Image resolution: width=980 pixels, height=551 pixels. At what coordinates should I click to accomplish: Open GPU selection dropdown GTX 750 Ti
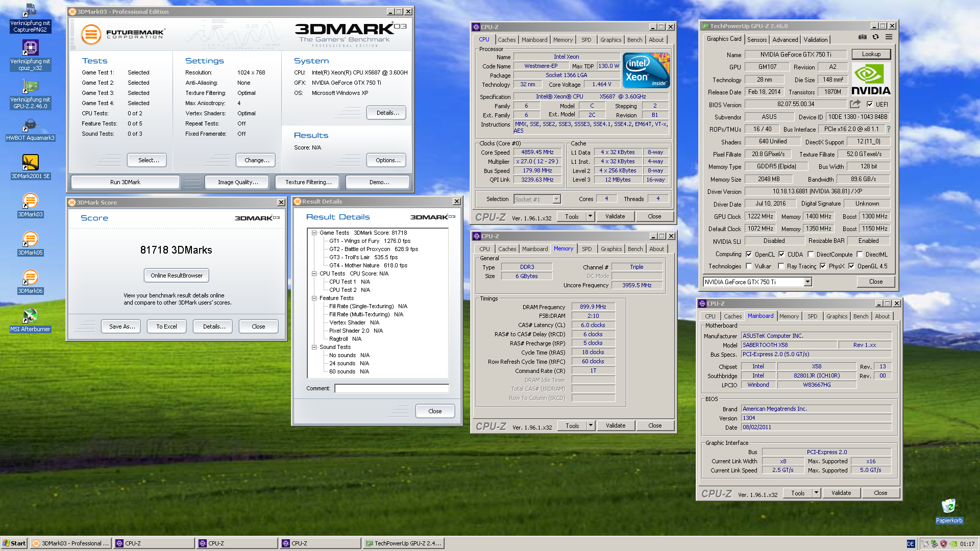tap(808, 282)
